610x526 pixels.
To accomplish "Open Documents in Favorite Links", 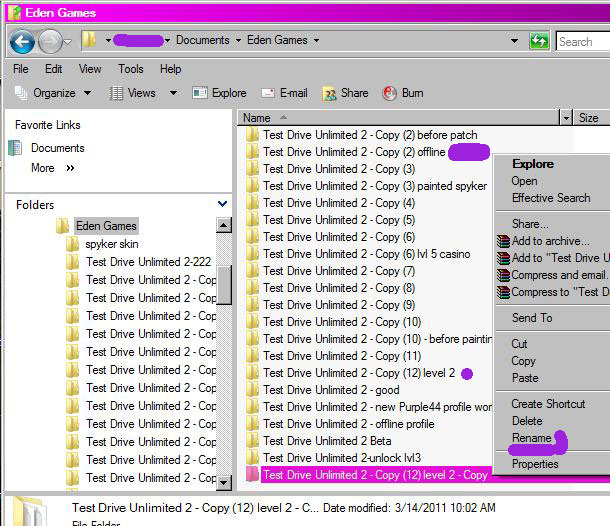I will pos(58,148).
